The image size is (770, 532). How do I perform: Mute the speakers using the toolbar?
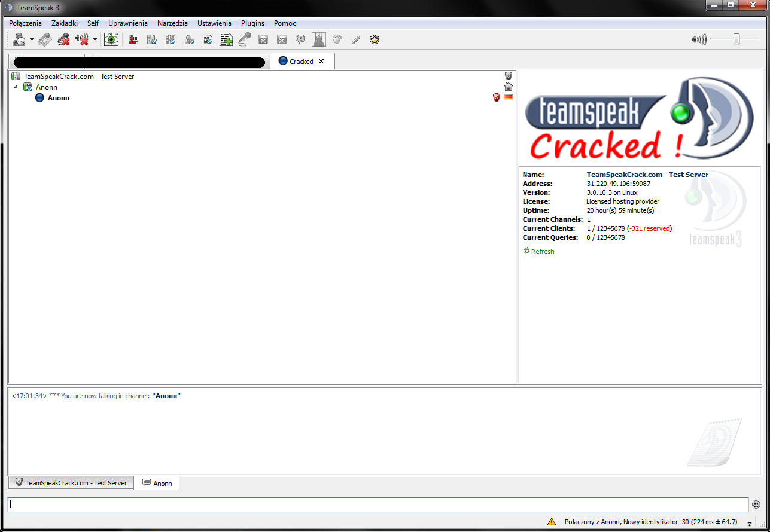83,39
